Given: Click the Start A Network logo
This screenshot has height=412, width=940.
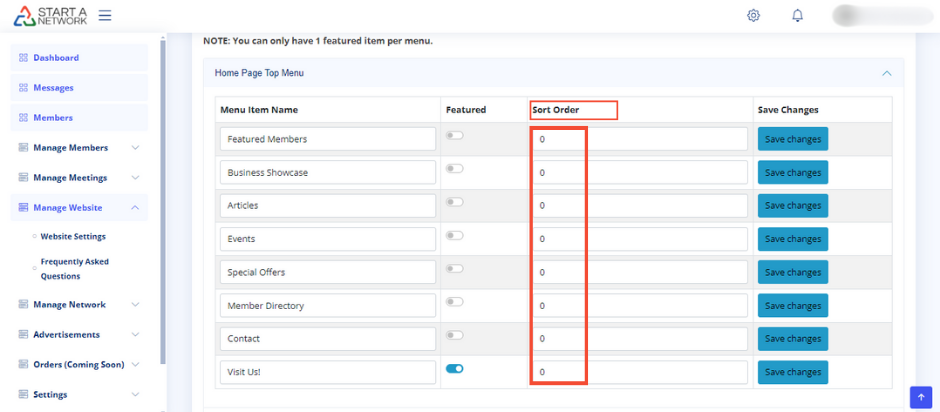Looking at the screenshot, I should coord(49,16).
